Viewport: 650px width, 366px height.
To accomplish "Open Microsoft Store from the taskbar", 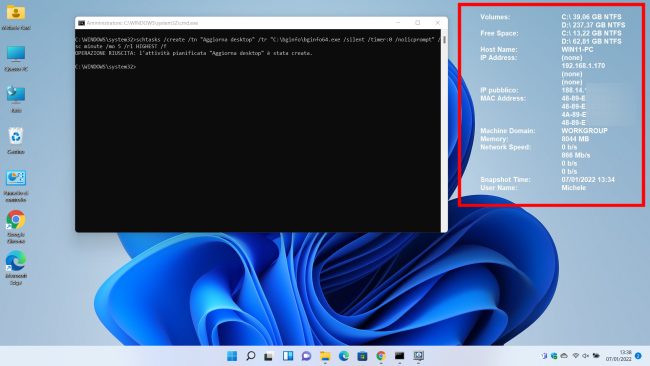I will point(362,356).
